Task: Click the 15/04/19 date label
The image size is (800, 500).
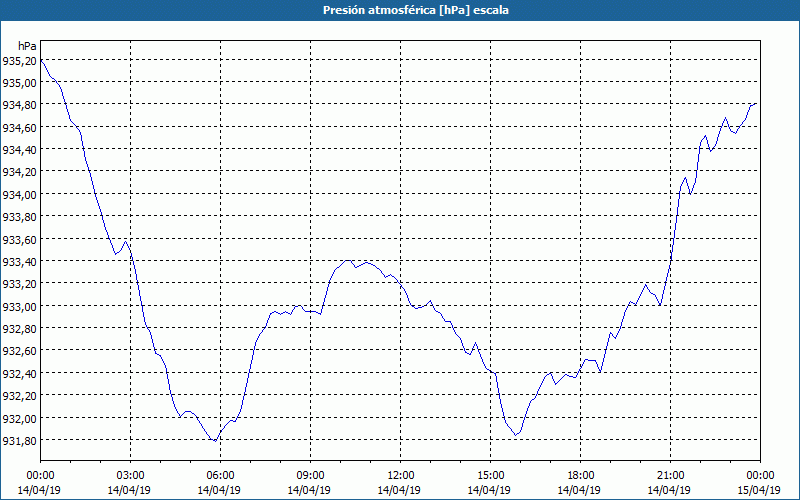Action: 759,490
